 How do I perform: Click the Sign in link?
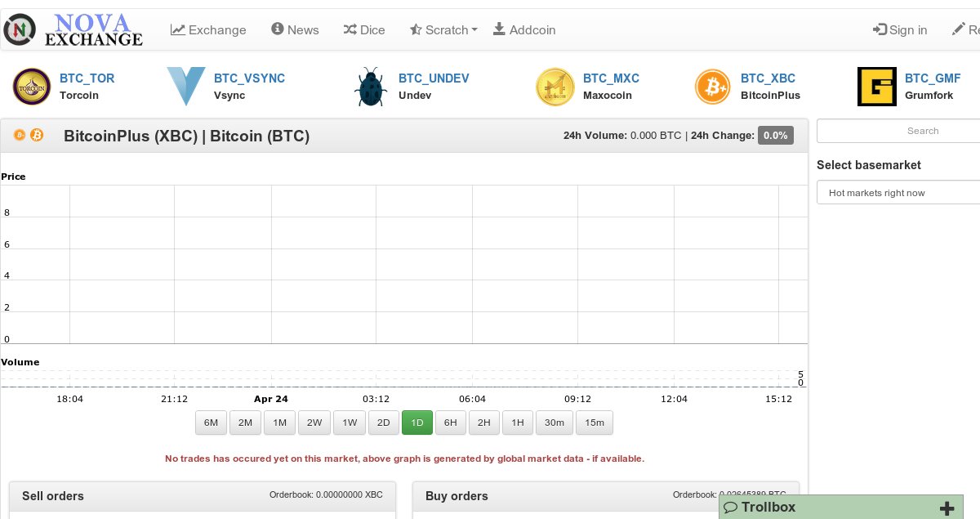900,29
